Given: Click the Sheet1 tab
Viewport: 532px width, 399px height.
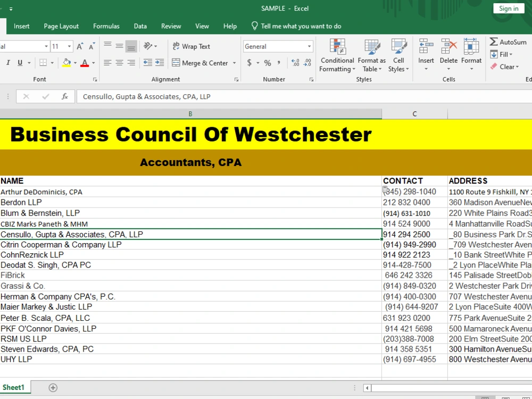Looking at the screenshot, I should 14,387.
